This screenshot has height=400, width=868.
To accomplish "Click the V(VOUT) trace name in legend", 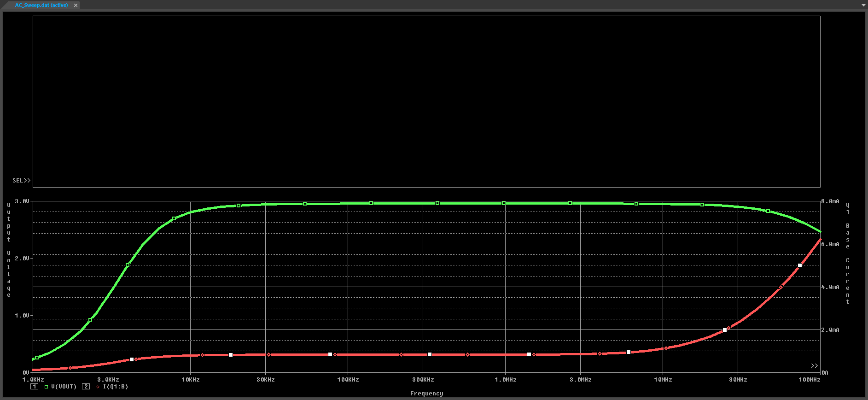I will pyautogui.click(x=64, y=387).
